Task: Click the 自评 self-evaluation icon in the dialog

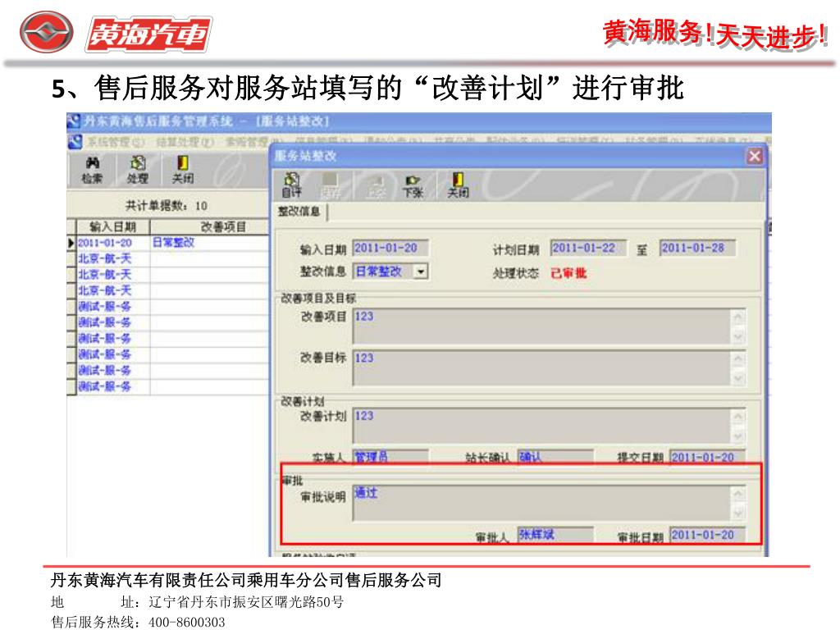Action: coord(292,185)
